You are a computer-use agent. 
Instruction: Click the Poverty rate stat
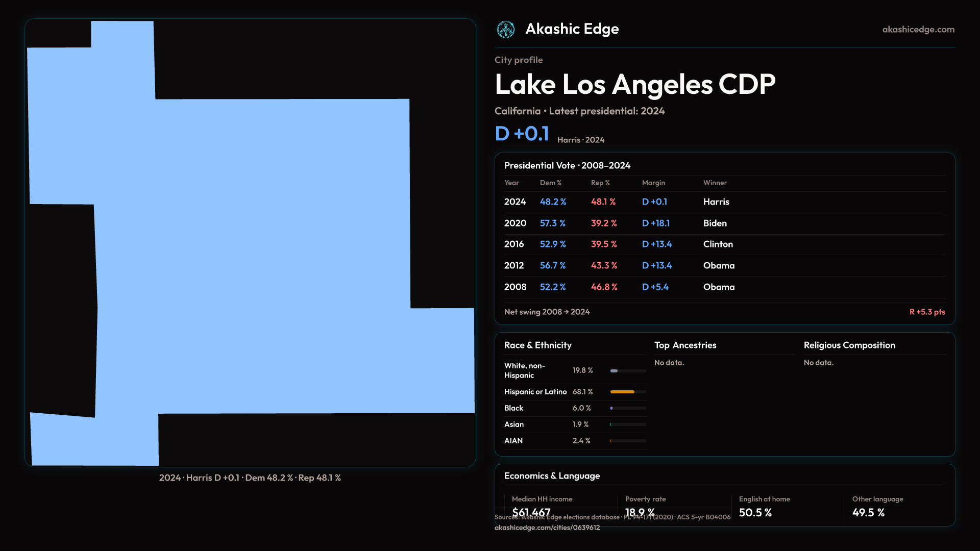tap(645, 499)
